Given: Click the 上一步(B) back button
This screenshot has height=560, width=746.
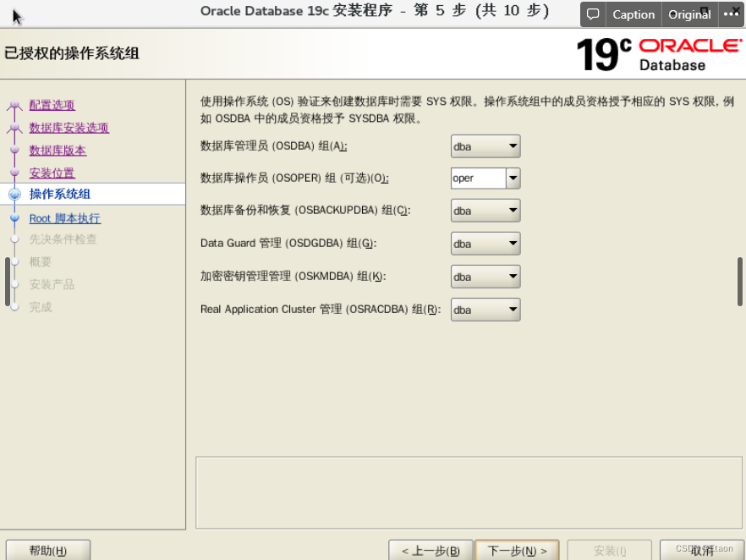Looking at the screenshot, I should [x=431, y=551].
